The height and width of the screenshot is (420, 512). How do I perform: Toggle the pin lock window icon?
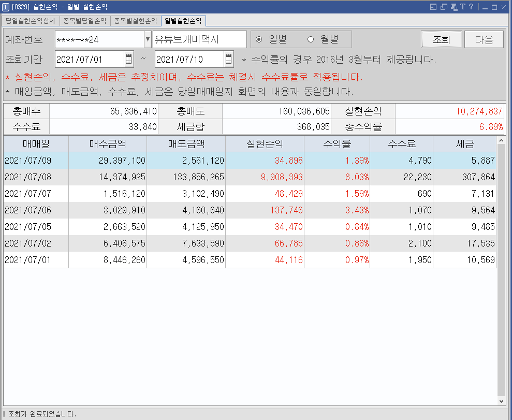(x=454, y=7)
